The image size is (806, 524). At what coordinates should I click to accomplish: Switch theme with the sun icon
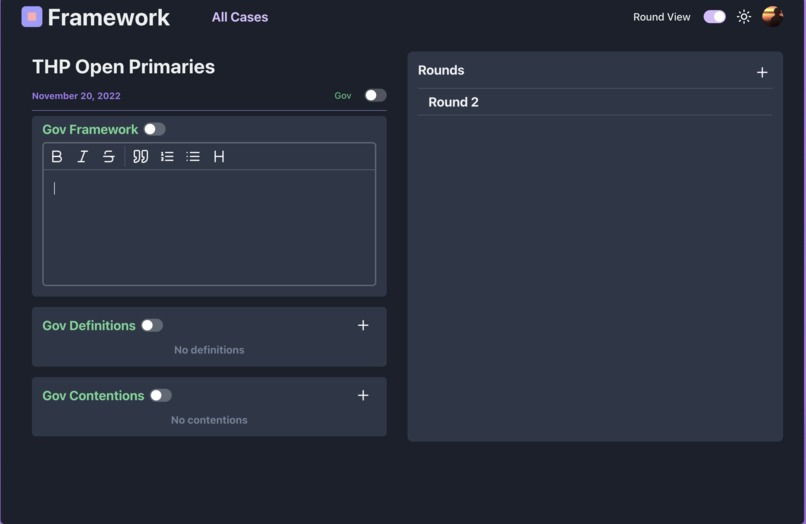click(x=743, y=17)
